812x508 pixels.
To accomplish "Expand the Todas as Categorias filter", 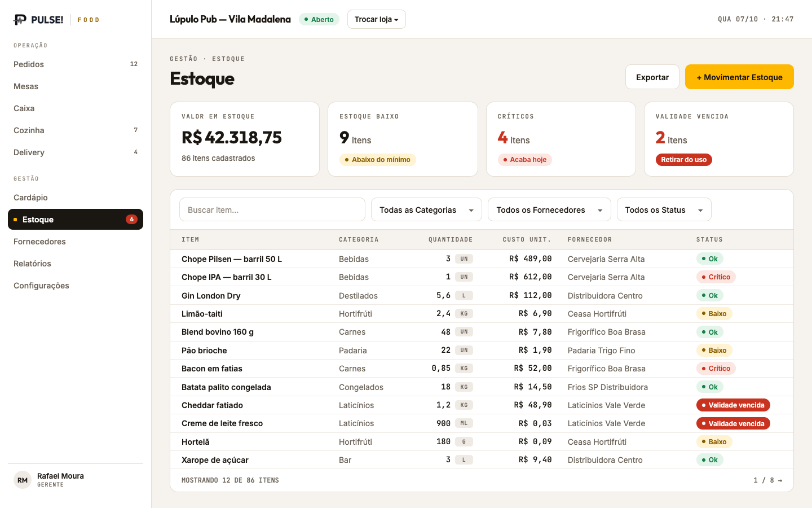I will [426, 209].
